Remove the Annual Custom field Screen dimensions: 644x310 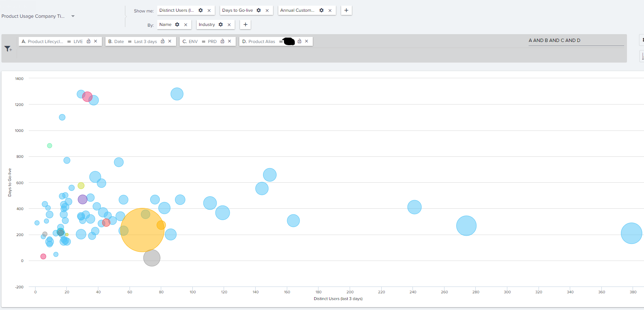point(330,11)
